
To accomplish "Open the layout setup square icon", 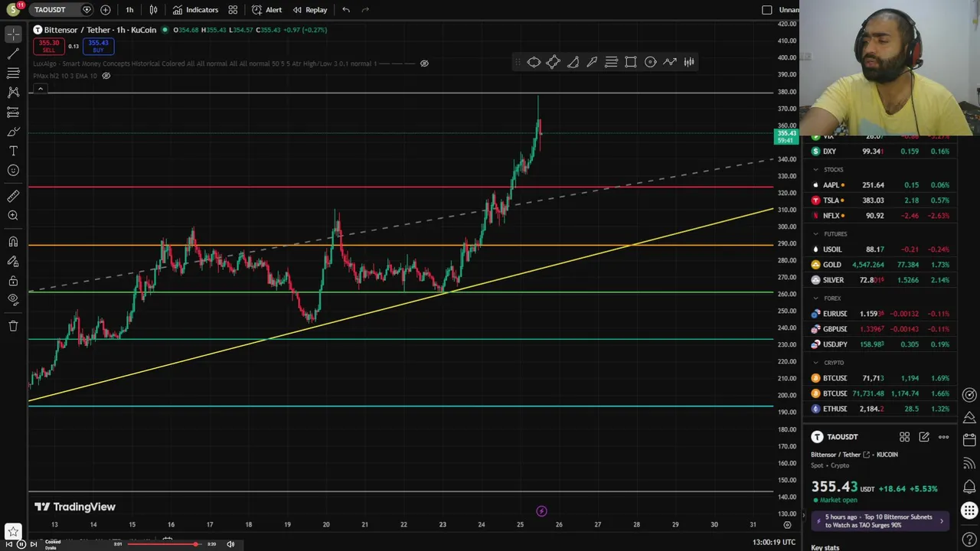I will (767, 10).
